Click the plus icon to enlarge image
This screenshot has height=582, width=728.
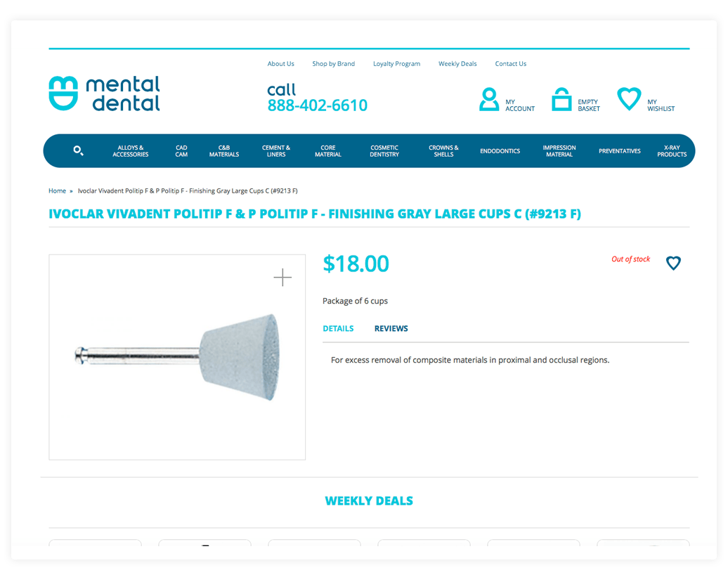[282, 278]
